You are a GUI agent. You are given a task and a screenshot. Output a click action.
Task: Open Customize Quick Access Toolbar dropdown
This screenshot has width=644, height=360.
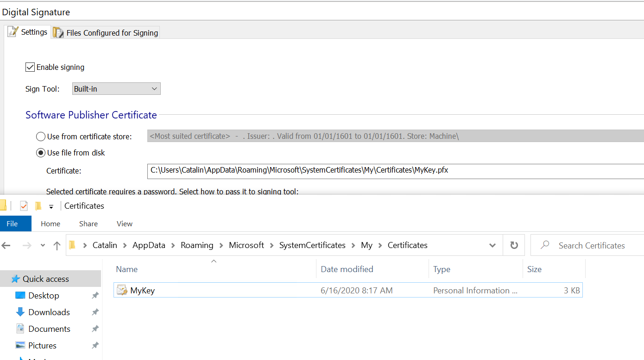[51, 207]
